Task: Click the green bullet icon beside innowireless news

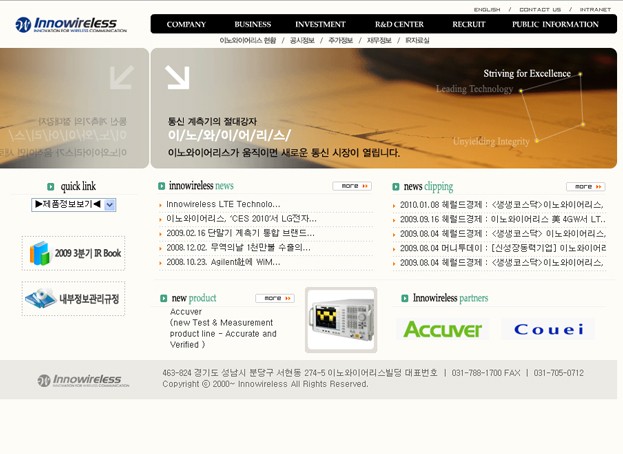Action: coord(161,186)
